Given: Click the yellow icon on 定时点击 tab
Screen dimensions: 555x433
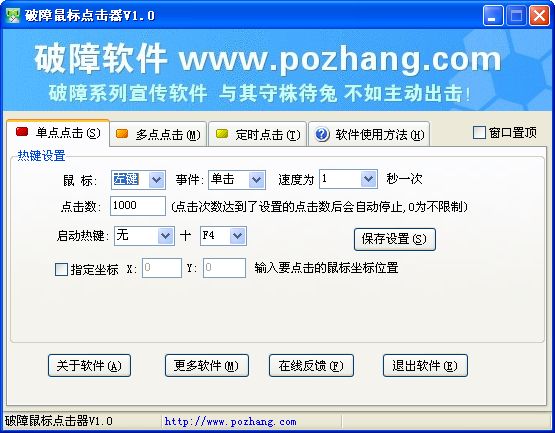Looking at the screenshot, I should click(x=222, y=133).
